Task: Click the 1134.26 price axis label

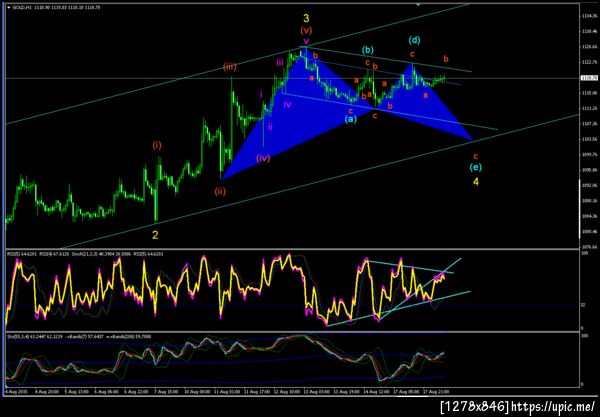Action: (590, 16)
